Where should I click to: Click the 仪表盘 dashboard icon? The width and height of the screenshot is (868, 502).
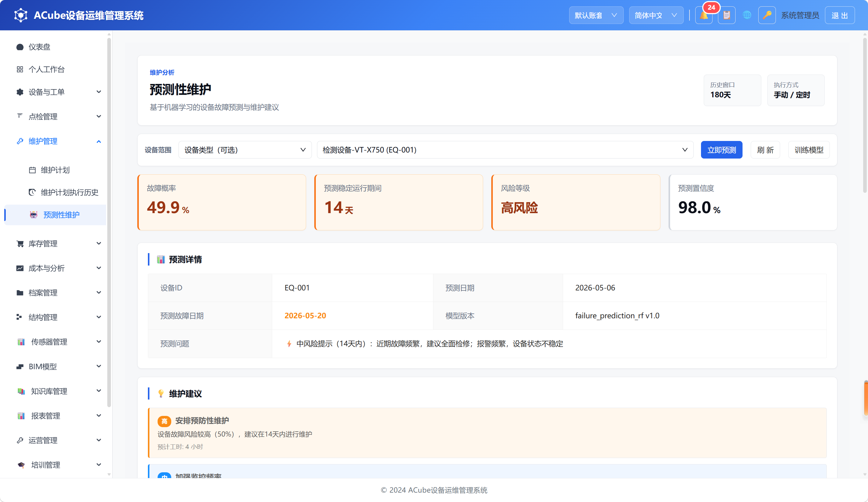point(20,47)
